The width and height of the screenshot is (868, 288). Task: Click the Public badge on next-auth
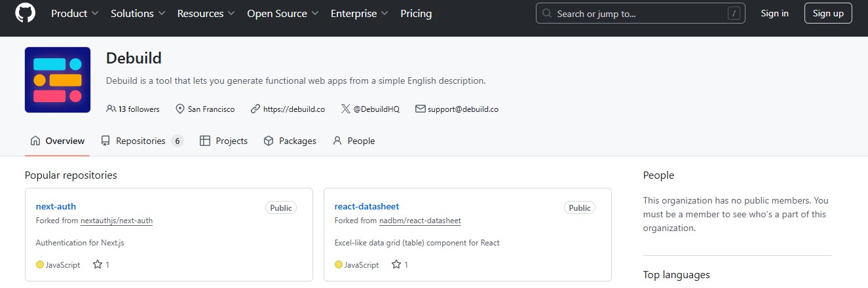281,207
